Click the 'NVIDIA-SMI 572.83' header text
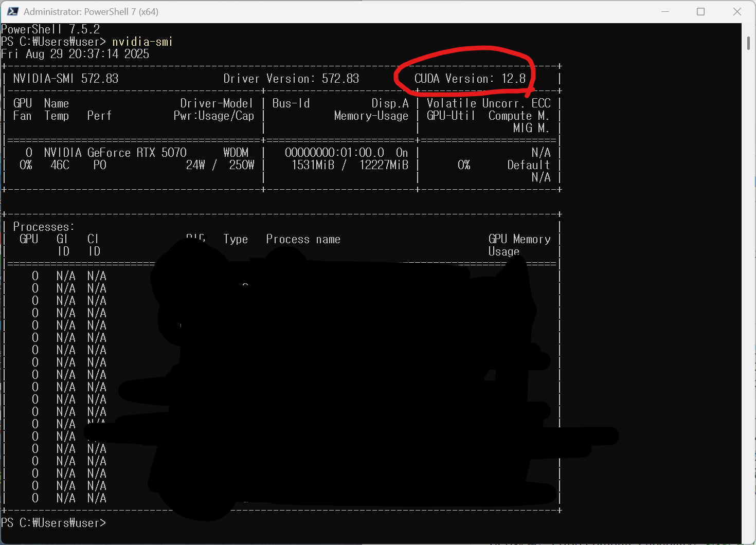Image resolution: width=756 pixels, height=545 pixels. pyautogui.click(x=66, y=79)
